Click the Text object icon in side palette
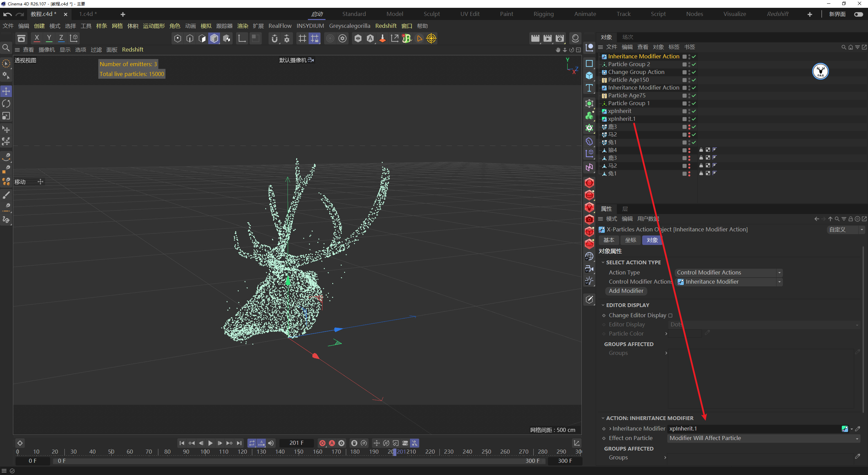Viewport: 868px width, 475px height. pos(589,88)
